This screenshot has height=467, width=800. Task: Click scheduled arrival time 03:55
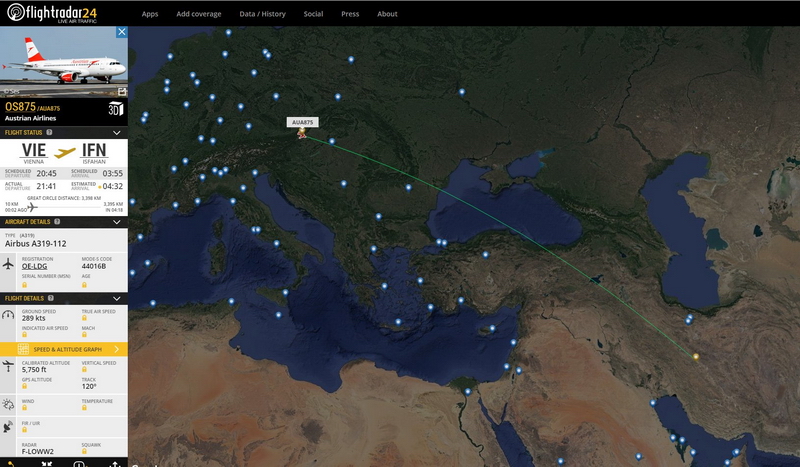pyautogui.click(x=113, y=174)
